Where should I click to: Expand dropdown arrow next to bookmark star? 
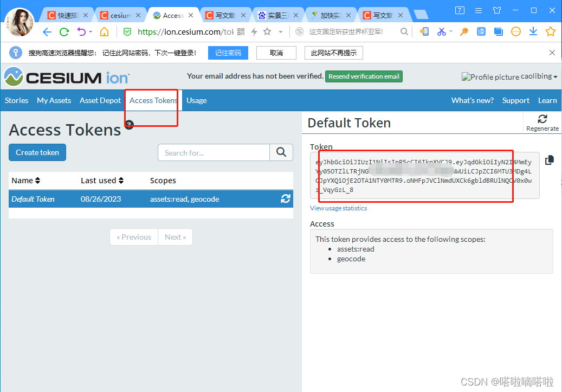click(x=281, y=32)
